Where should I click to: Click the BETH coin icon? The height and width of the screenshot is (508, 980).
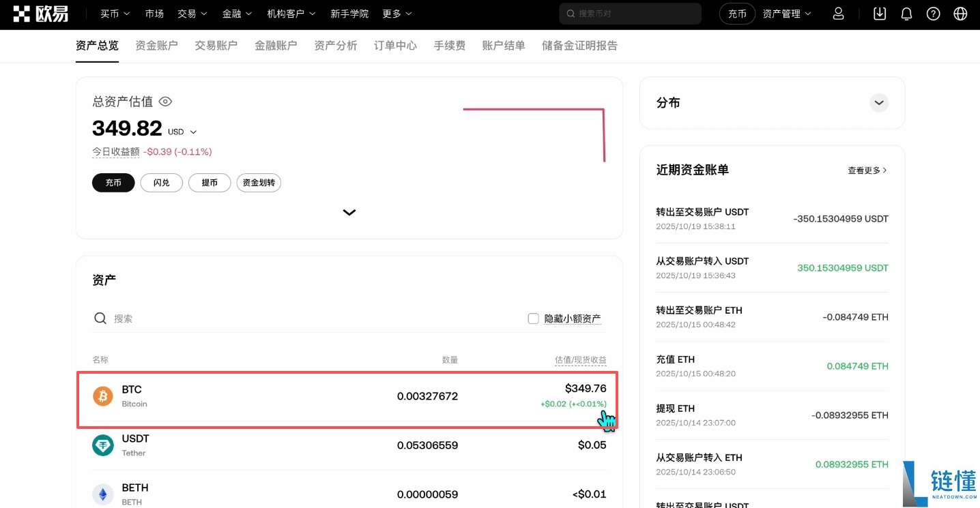(103, 494)
